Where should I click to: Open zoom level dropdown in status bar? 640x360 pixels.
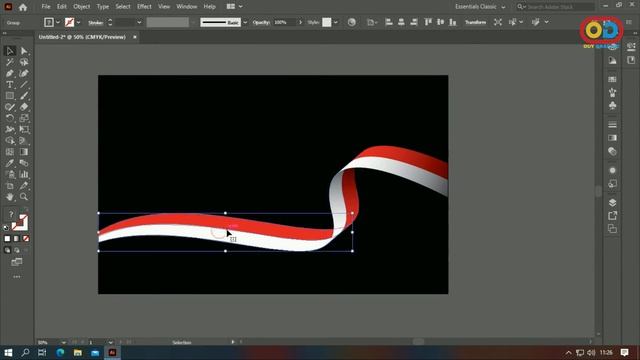pyautogui.click(x=63, y=342)
